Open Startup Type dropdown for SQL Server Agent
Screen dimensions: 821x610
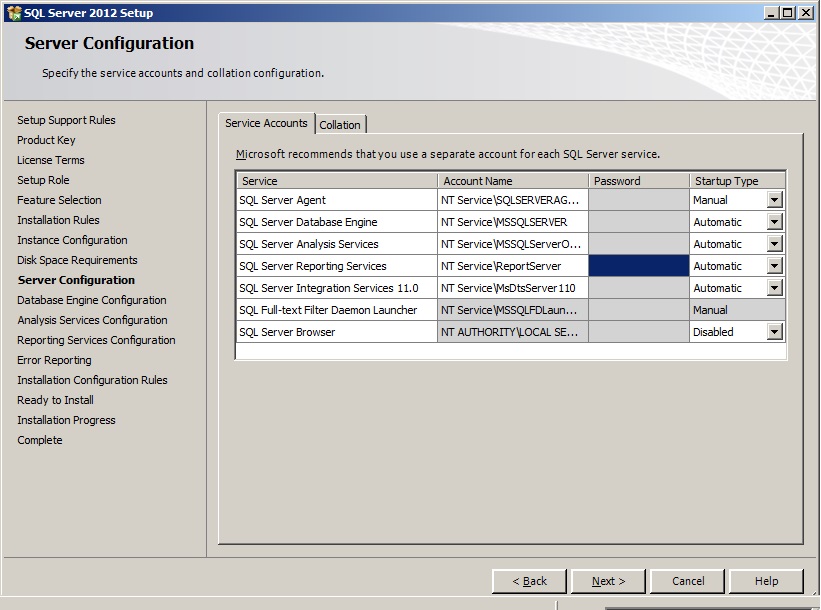point(774,199)
